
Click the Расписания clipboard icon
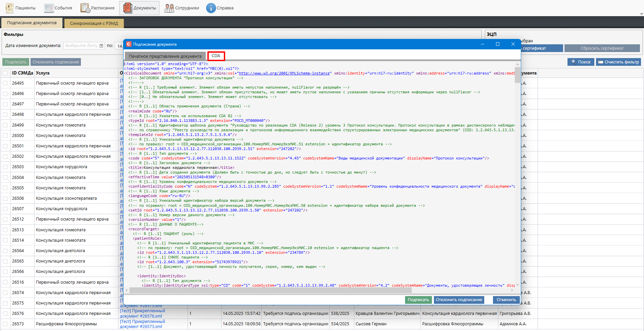click(x=85, y=8)
